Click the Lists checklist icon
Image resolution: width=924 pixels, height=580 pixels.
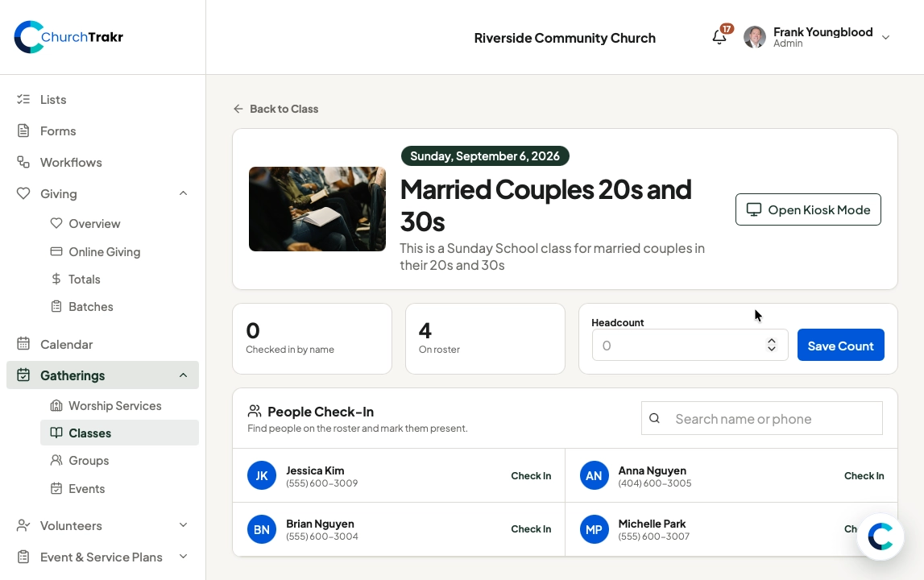pos(23,99)
